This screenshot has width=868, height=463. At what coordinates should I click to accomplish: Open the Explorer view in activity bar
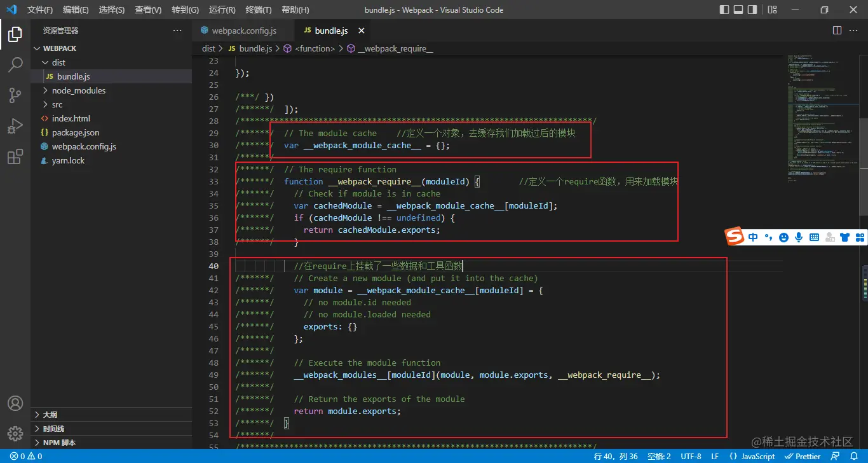click(x=15, y=34)
